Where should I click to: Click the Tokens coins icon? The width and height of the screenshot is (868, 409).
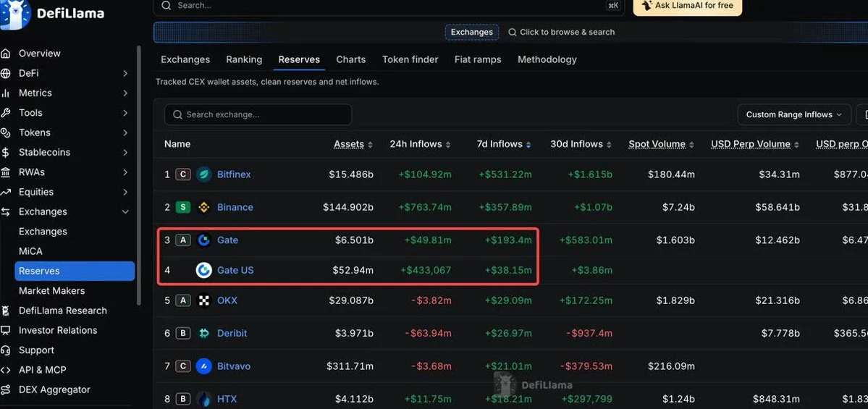point(6,132)
